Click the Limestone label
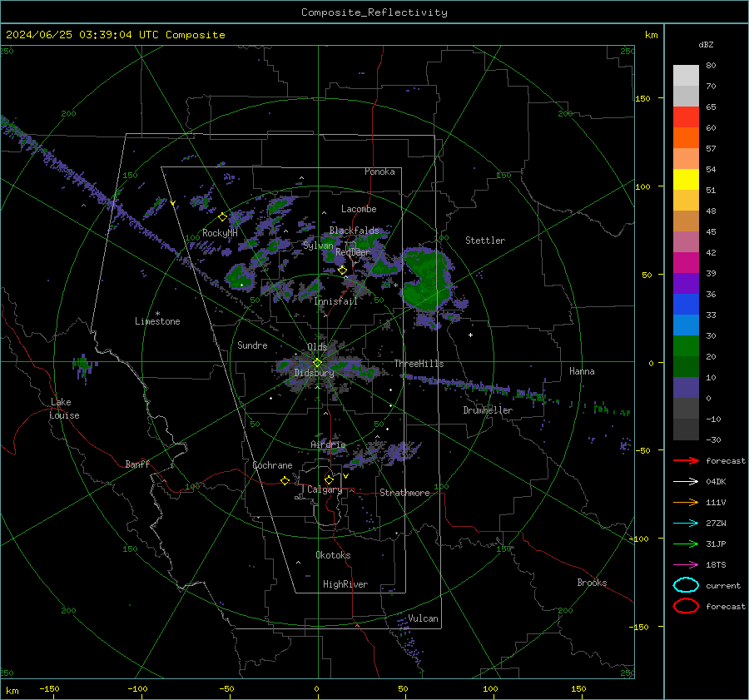The height and width of the screenshot is (700, 749). (x=157, y=321)
